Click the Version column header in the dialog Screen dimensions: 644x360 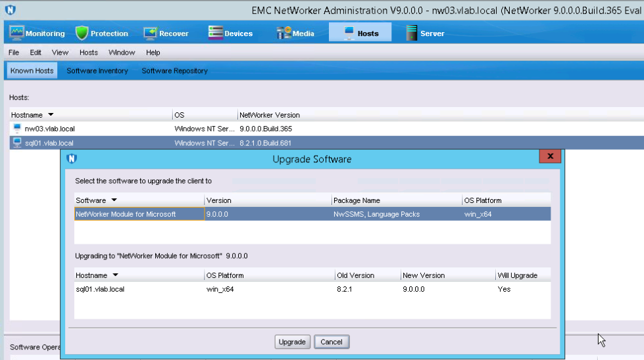point(268,200)
